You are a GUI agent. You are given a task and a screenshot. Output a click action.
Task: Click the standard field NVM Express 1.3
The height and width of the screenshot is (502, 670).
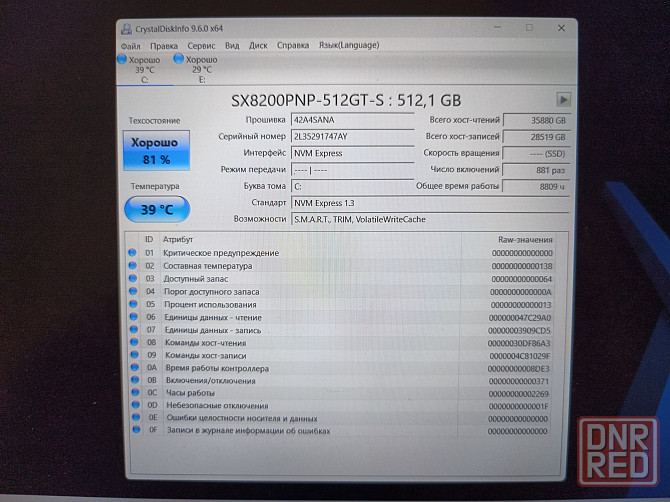(430, 203)
